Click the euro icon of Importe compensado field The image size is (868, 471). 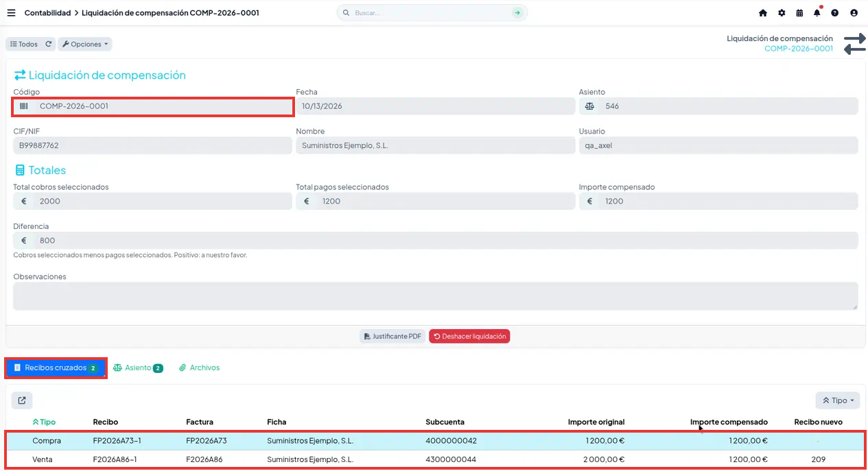click(x=589, y=202)
